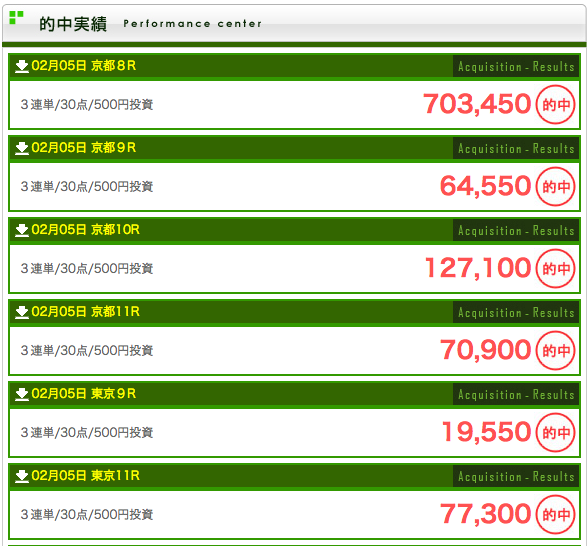Click 3連単/30点/500円投資 text under 京都11R
Screen dimensions: 587x546
(87, 351)
